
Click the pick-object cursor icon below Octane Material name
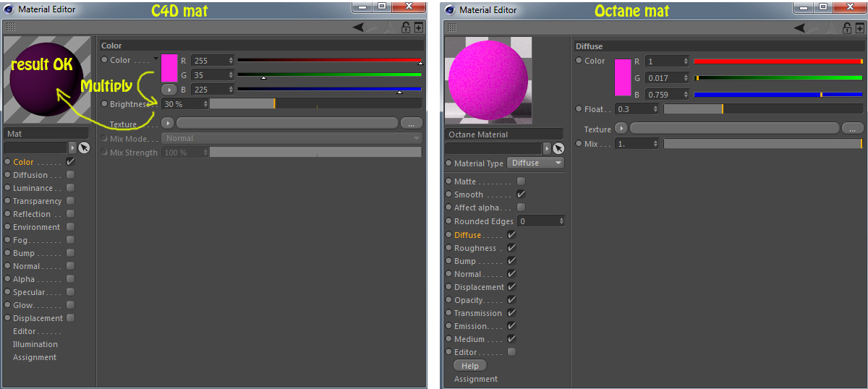click(x=558, y=148)
